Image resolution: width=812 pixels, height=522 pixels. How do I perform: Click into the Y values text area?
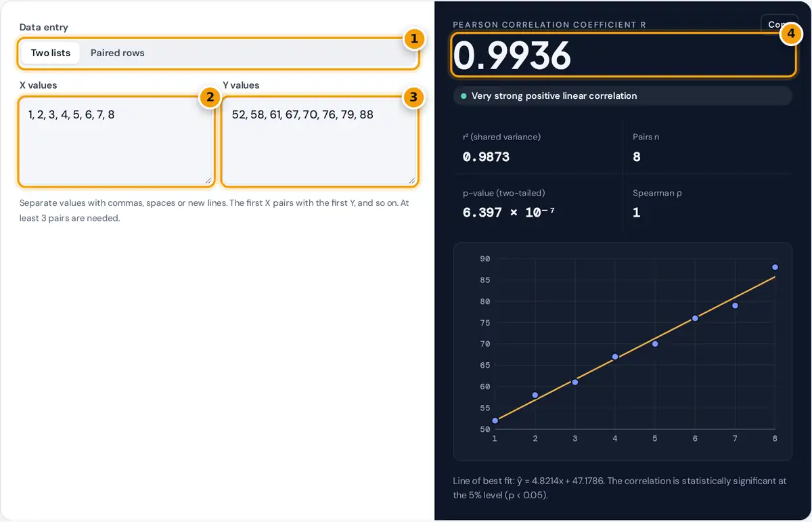pos(320,142)
